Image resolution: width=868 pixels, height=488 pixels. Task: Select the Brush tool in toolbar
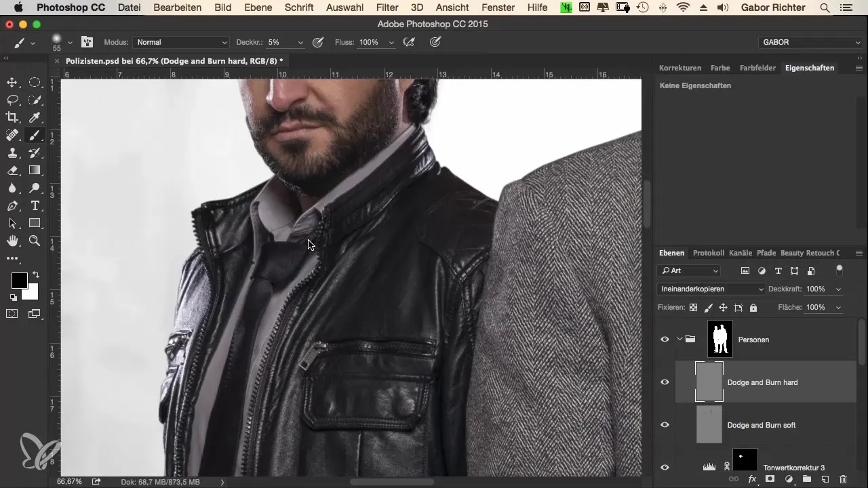[x=35, y=136]
